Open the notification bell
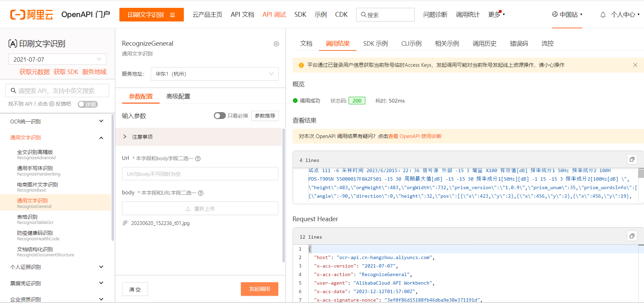 pyautogui.click(x=603, y=15)
